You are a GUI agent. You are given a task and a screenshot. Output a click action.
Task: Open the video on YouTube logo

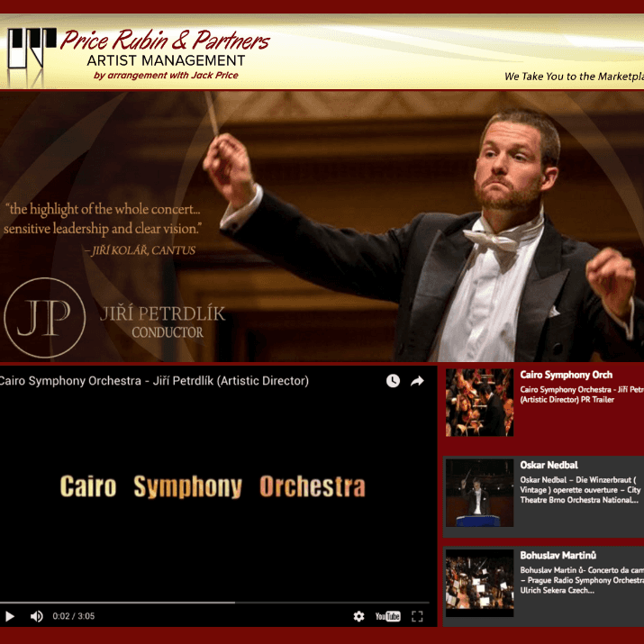[387, 616]
